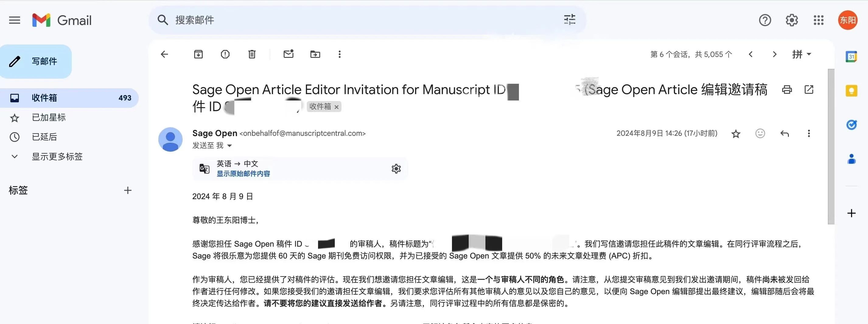Viewport: 868px width, 324px height.
Task: Click the search magnifier icon
Action: pos(163,20)
